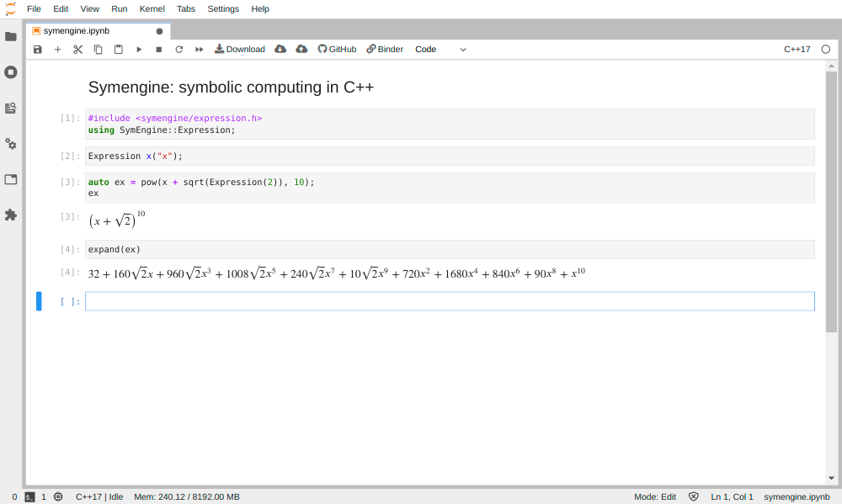Click the GitHub button in the toolbar

tap(337, 50)
